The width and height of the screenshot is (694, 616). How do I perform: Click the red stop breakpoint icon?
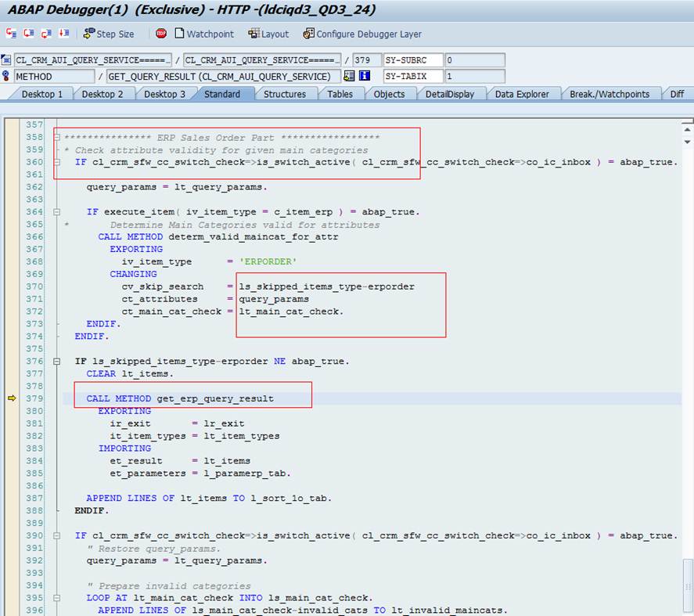[x=161, y=34]
